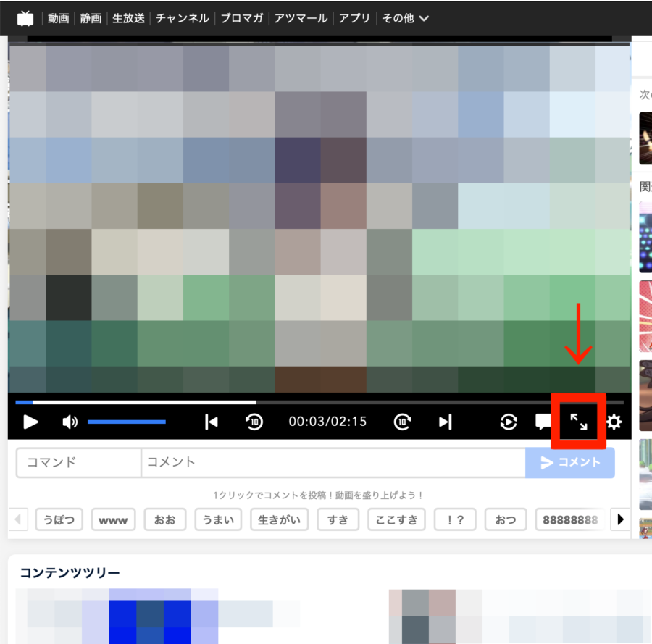Play the video
Viewport: 652px width, 644px height.
point(30,422)
